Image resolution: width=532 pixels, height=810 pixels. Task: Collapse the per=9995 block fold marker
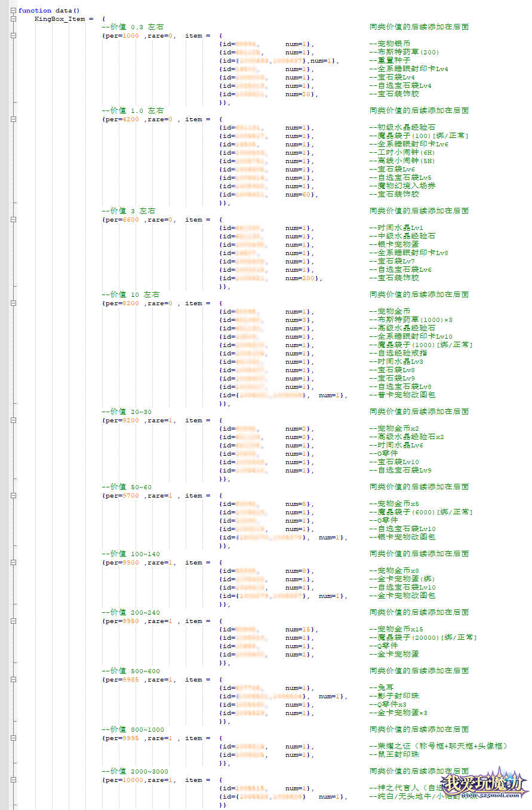click(13, 738)
